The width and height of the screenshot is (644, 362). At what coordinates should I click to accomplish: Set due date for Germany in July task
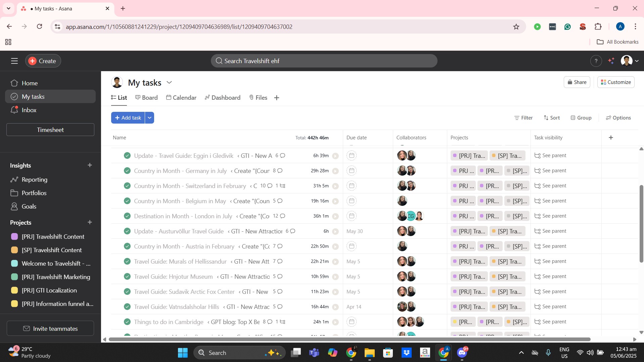coord(352,171)
